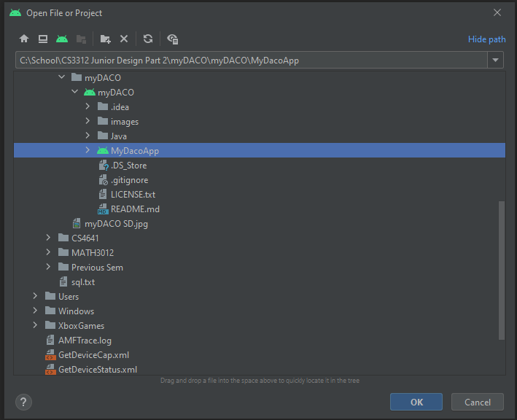Select the images folder icon

103,121
